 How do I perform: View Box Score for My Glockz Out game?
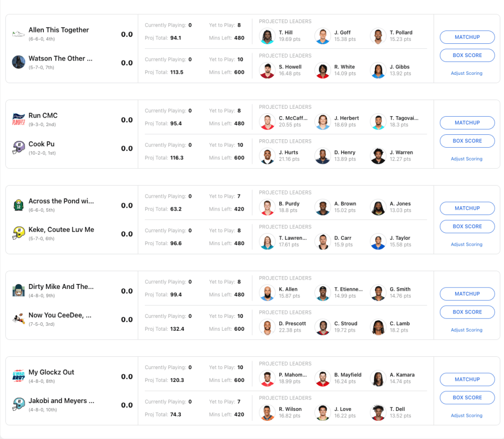(467, 398)
